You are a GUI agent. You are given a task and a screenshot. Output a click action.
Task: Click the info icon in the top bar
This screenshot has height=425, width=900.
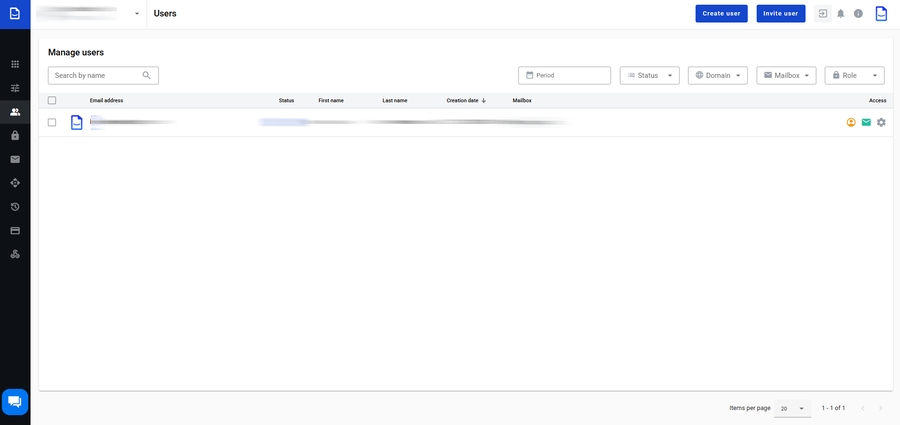[858, 13]
